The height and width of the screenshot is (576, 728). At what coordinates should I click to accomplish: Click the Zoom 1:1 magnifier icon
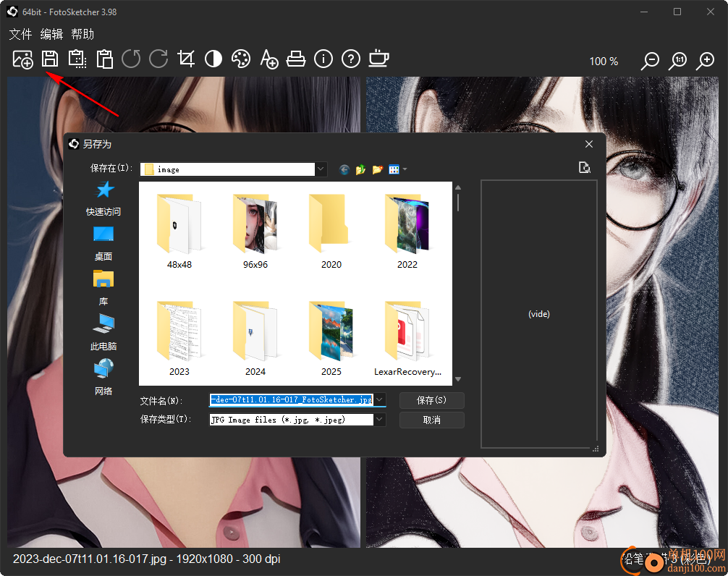coord(678,61)
